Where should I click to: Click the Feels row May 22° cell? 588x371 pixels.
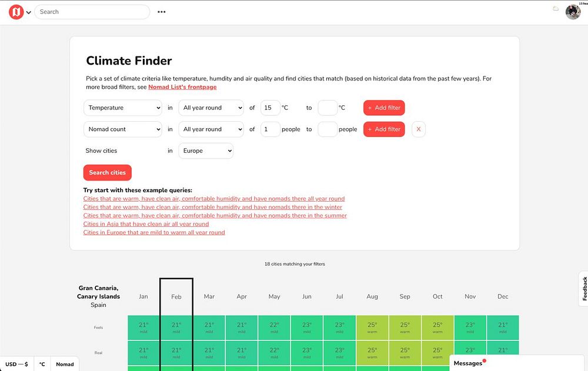[274, 327]
